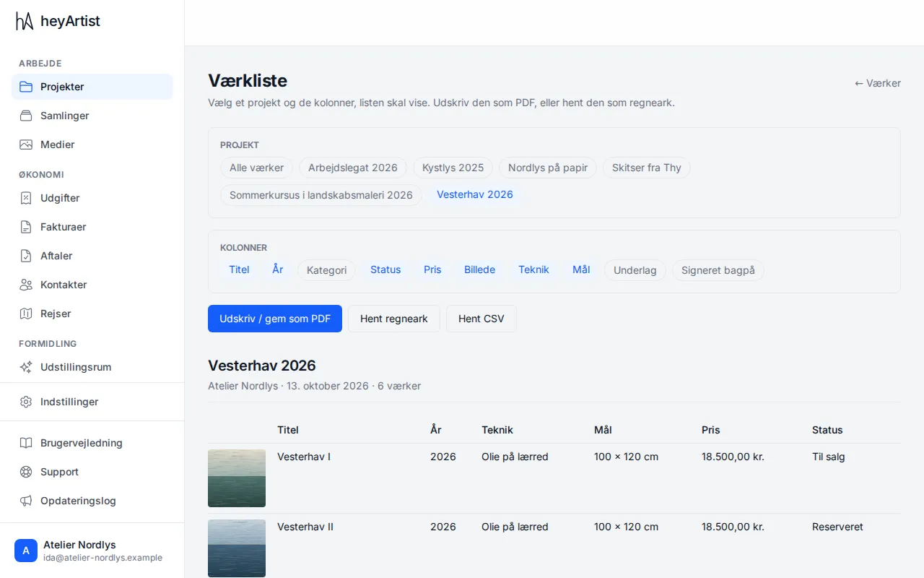The image size is (924, 578).
Task: Toggle the År column chip
Action: pyautogui.click(x=278, y=269)
